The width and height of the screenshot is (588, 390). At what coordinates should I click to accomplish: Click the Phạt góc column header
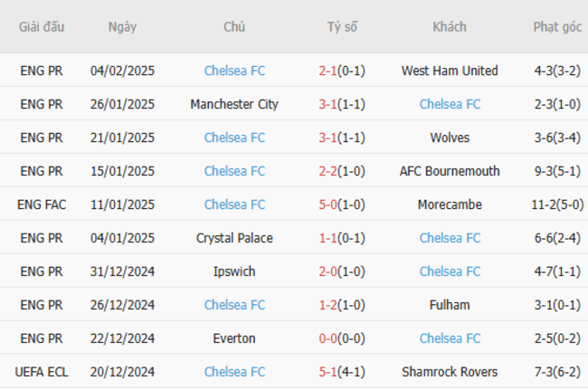[x=557, y=27]
